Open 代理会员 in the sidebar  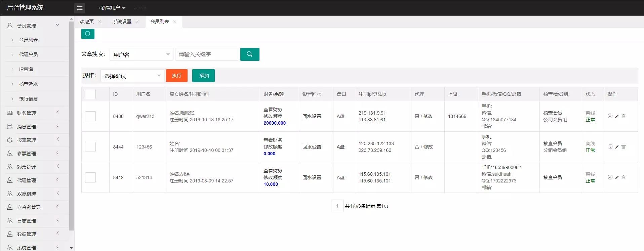tap(29, 54)
